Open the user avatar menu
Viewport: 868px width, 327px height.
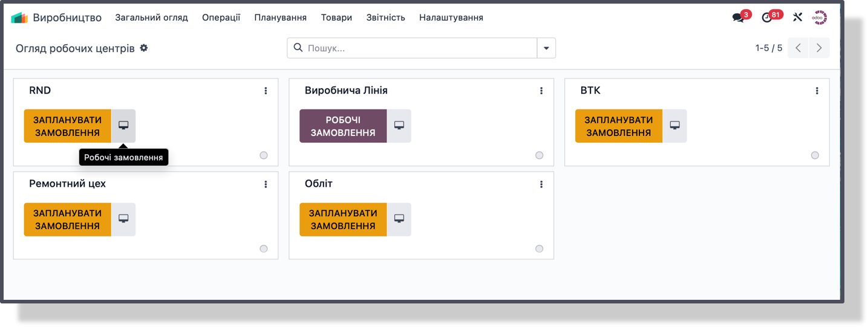click(x=820, y=18)
